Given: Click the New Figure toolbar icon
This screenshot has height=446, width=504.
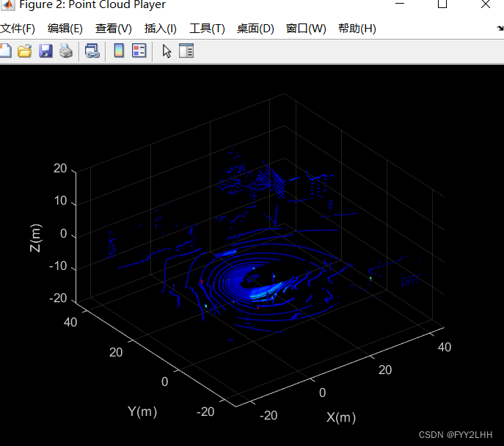Looking at the screenshot, I should pos(5,51).
